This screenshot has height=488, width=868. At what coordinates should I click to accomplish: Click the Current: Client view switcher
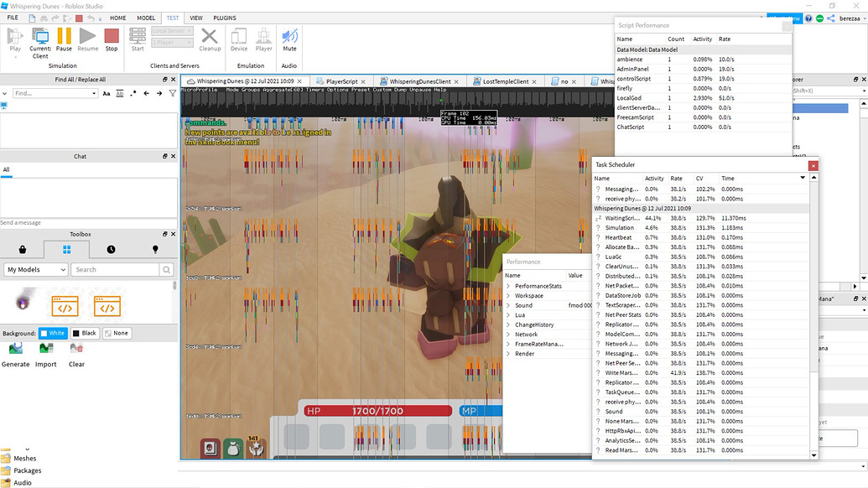point(40,43)
